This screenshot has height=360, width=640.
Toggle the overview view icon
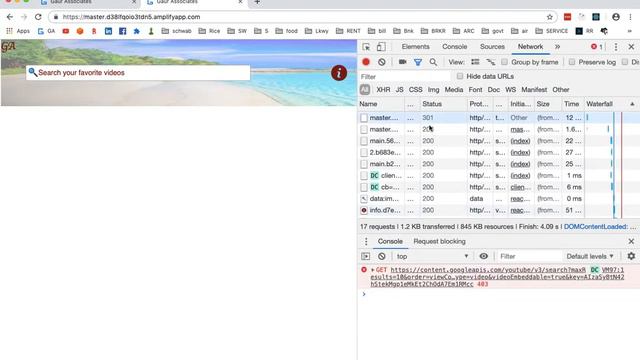pos(490,62)
